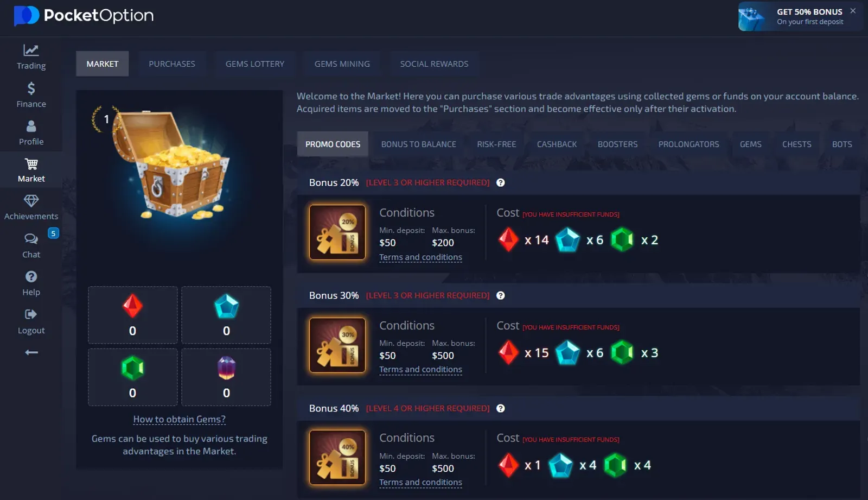
Task: Open the Trading chart icon in sidebar
Action: click(x=31, y=50)
